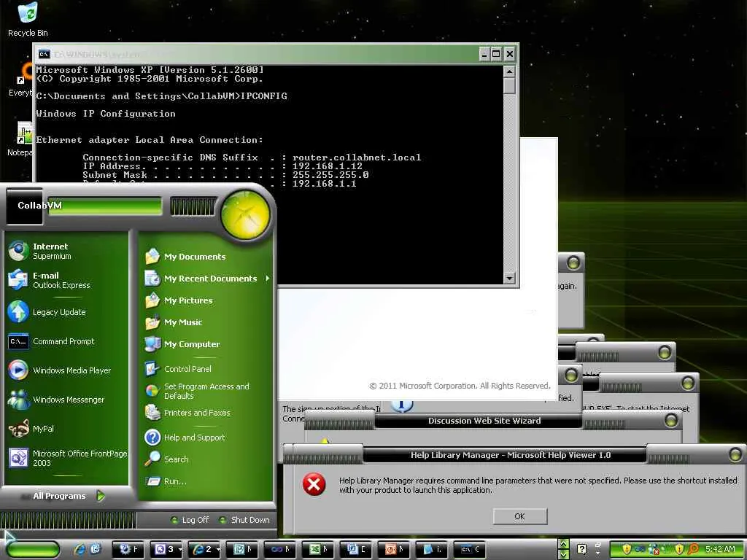Screen dimensions: 747x560
Task: Close the Help Library Manager dialog
Action: [735, 454]
